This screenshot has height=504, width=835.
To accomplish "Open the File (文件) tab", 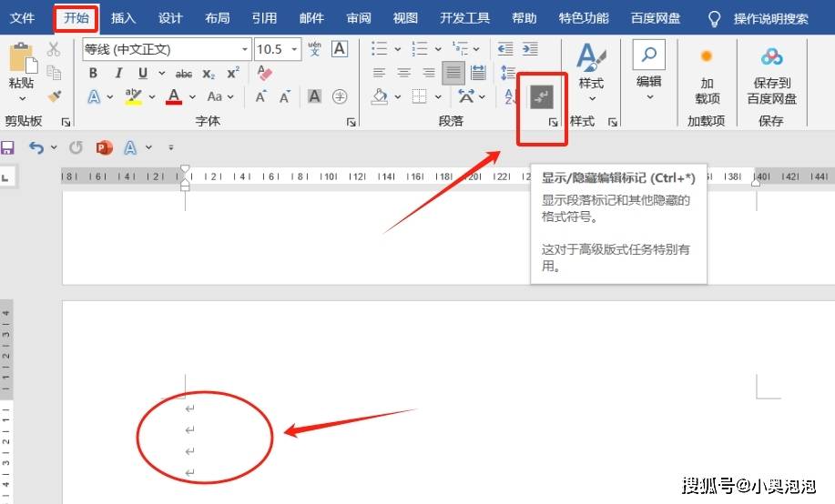I will coord(22,18).
